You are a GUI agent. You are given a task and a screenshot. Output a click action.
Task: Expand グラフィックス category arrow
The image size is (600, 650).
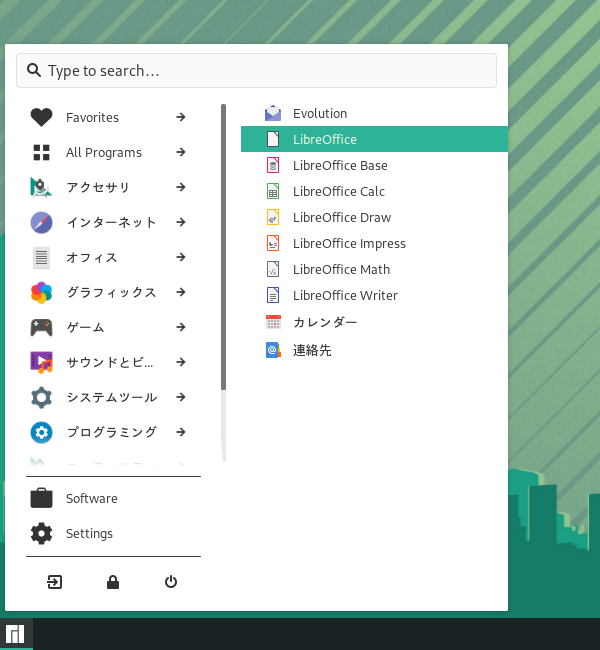pyautogui.click(x=180, y=293)
